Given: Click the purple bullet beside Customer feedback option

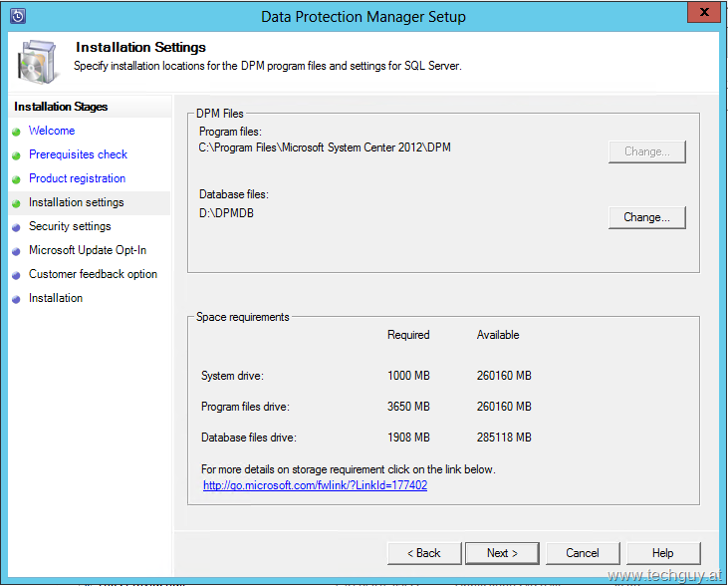Looking at the screenshot, I should click(x=16, y=275).
